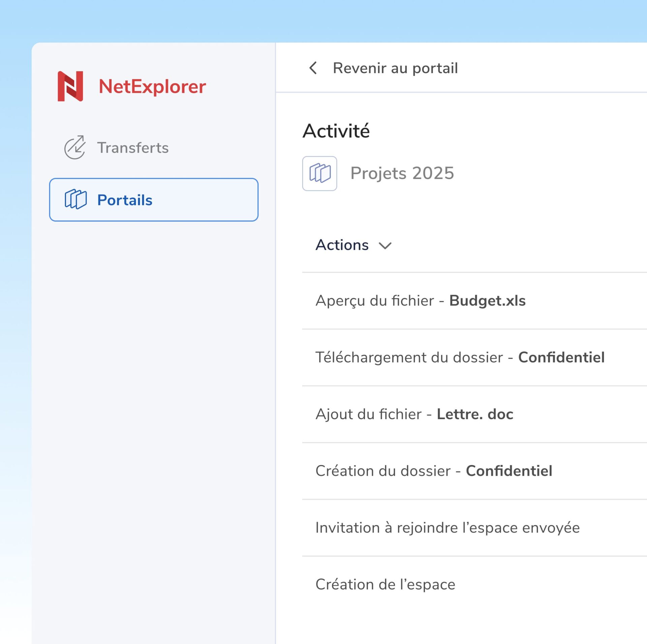
Task: Select Téléchargement du dossier Confidentiel row
Action: coord(460,357)
